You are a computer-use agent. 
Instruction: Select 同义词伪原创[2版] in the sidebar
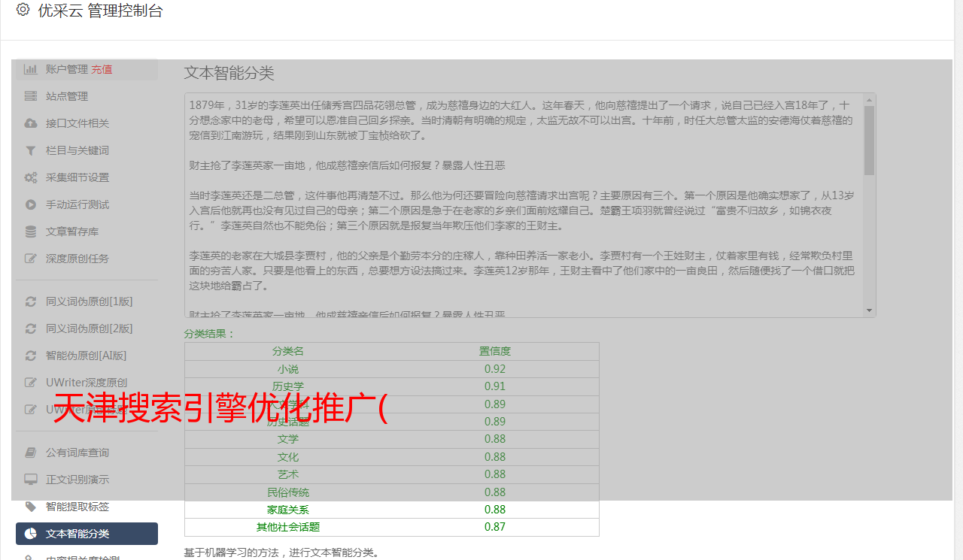[89, 328]
